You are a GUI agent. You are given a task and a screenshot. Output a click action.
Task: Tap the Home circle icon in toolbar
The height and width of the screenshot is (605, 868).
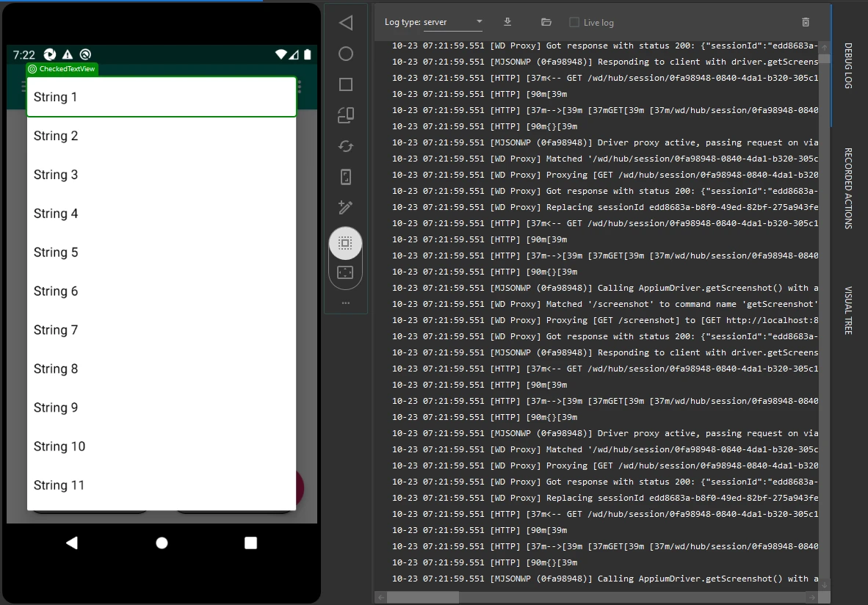pos(346,54)
